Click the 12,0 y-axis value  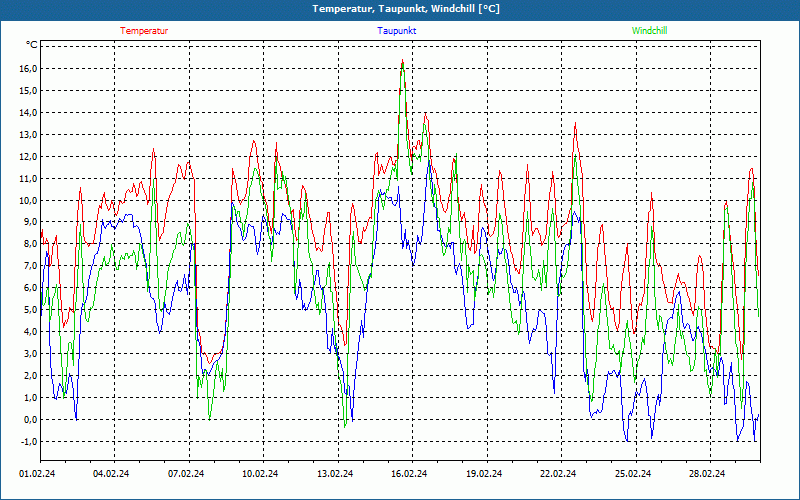coord(28,156)
